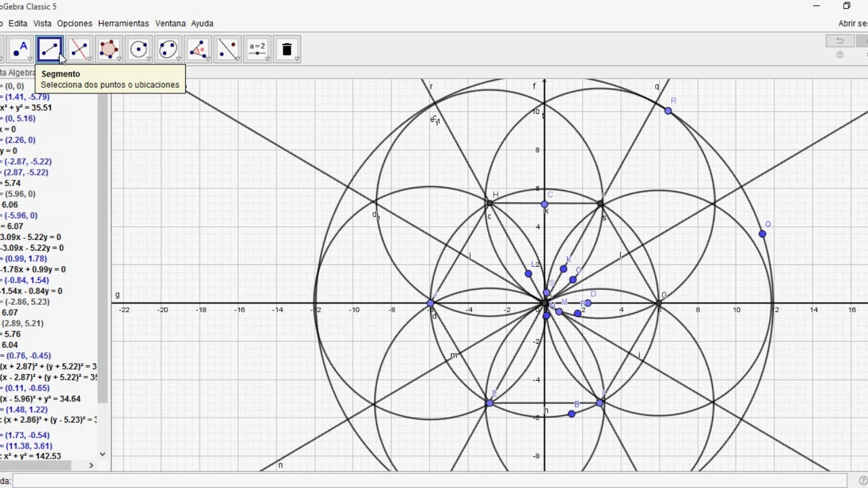Open the Edita menu

(18, 23)
